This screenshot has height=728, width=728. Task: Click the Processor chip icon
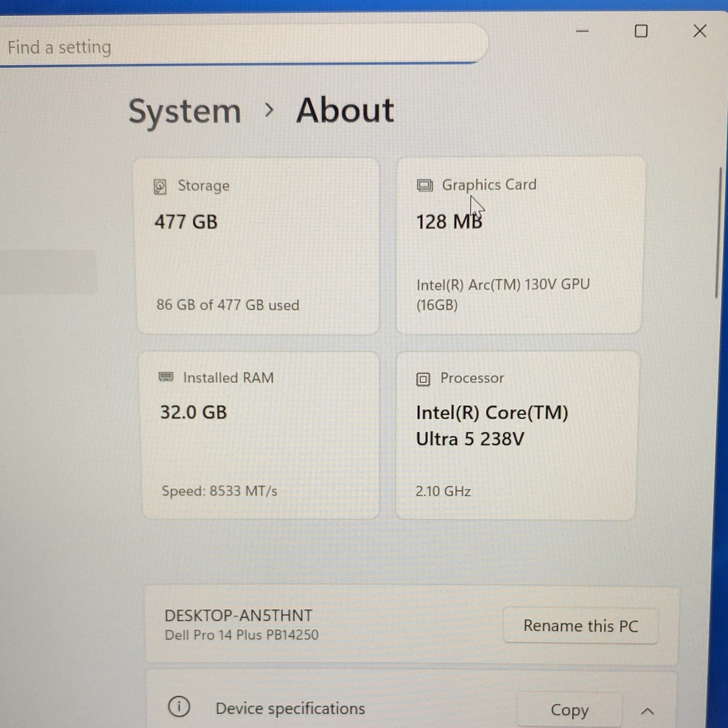click(423, 379)
